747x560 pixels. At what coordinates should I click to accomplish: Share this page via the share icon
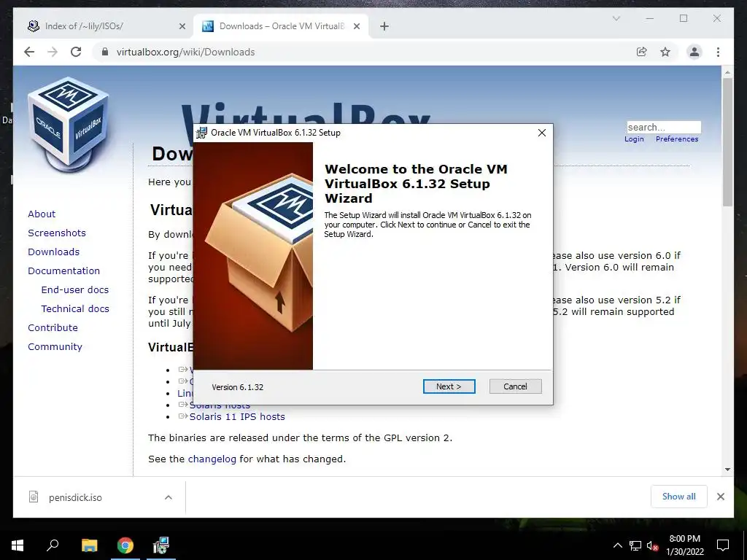click(642, 52)
